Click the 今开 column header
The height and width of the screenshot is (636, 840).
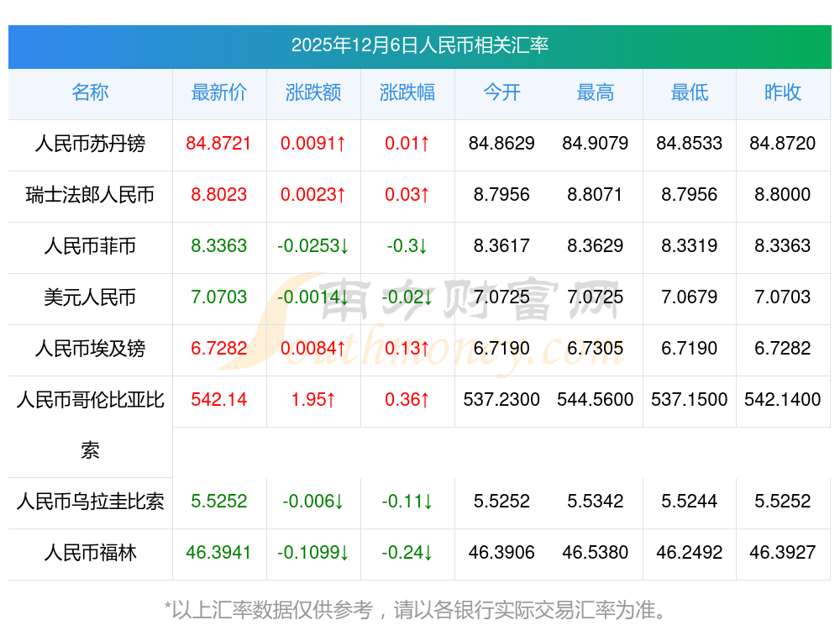(x=501, y=92)
